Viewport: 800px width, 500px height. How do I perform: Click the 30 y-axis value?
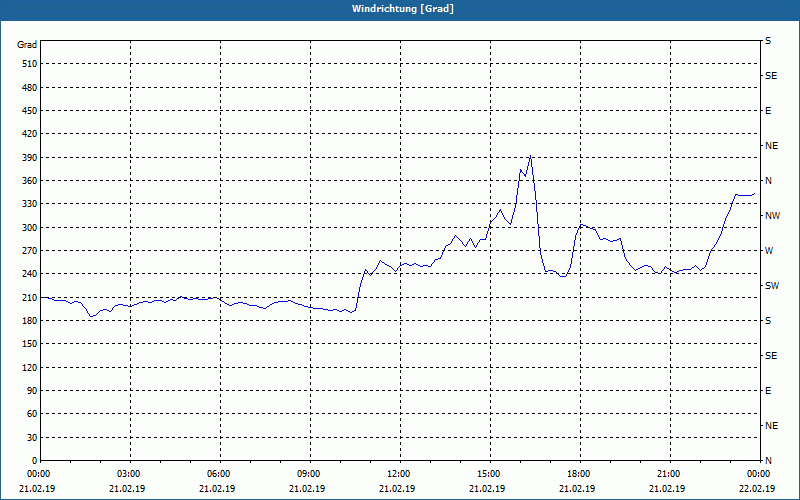click(32, 437)
